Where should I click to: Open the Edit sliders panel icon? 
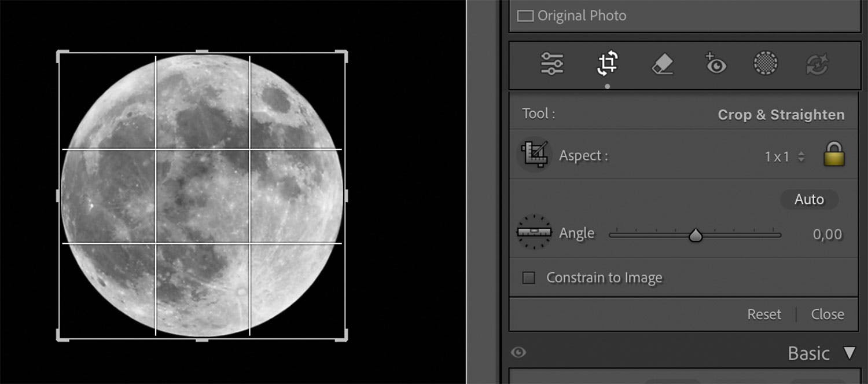(x=552, y=64)
